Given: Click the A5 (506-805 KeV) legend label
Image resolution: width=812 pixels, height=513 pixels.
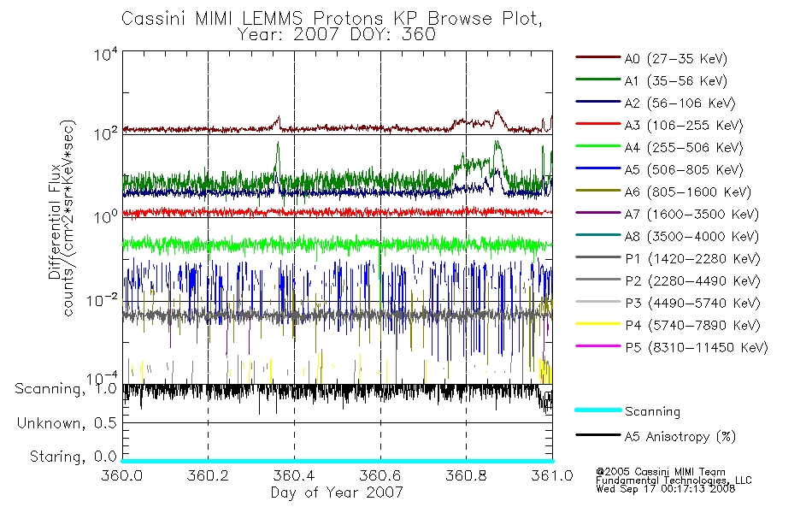Looking at the screenshot, I should (x=684, y=170).
